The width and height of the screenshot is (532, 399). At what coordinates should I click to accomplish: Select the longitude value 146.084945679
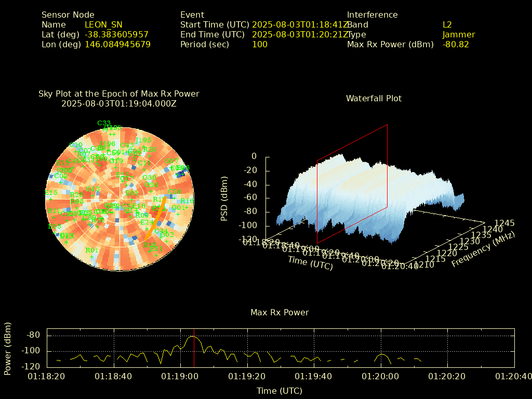[117, 44]
